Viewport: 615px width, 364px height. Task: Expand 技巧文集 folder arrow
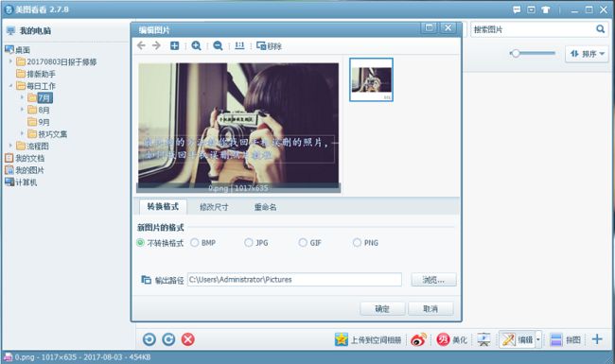click(x=22, y=134)
